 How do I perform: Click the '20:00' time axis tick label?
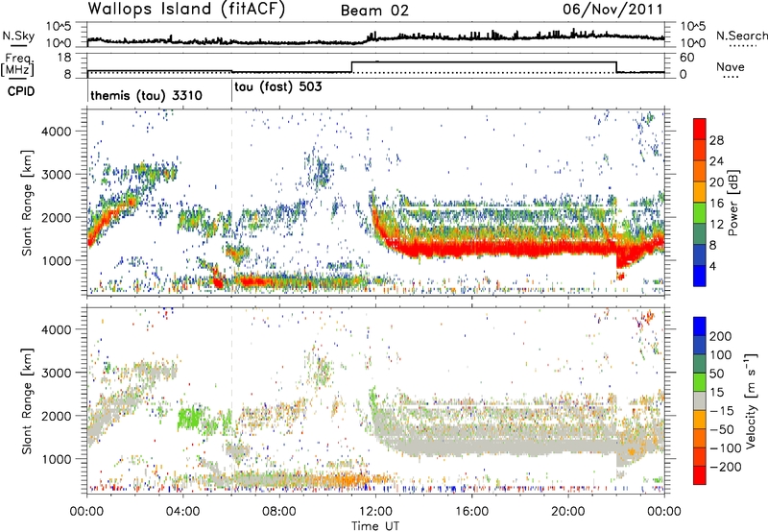(x=568, y=512)
